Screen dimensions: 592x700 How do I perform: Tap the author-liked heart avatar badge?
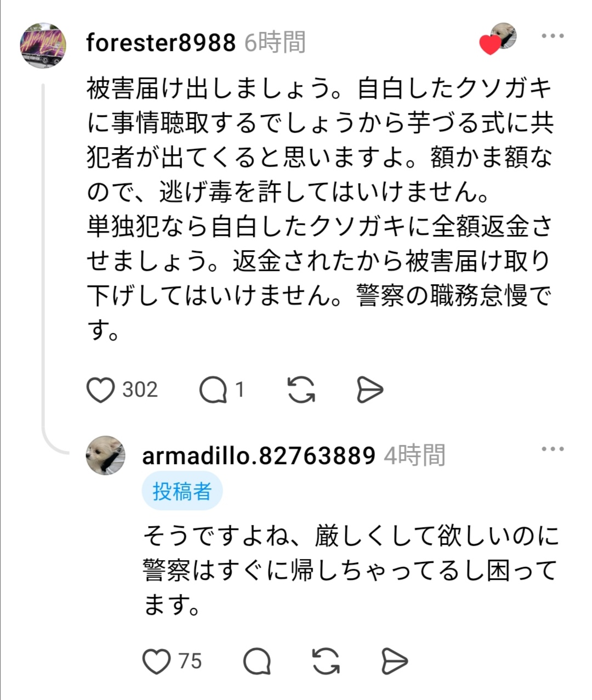498,38
